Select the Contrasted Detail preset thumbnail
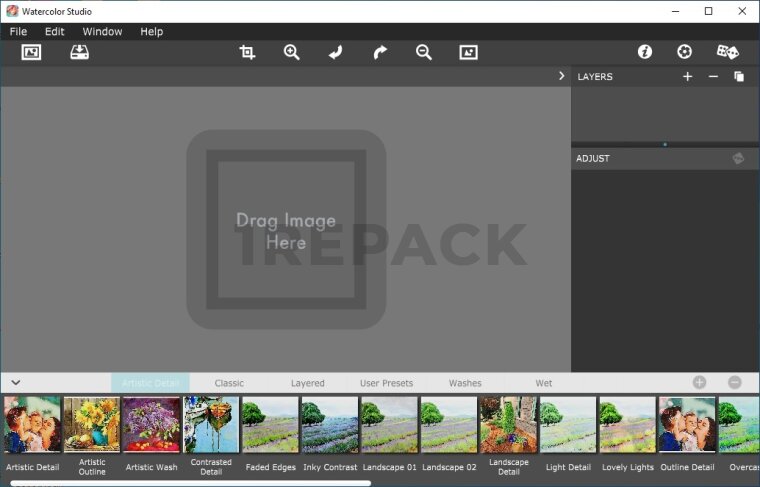Screen dimensions: 760x487 (211, 425)
